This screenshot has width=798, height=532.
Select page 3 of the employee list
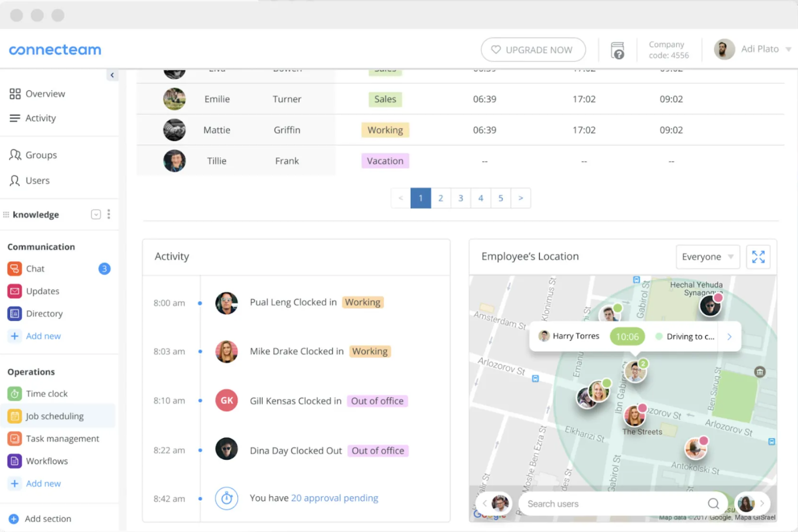[460, 198]
